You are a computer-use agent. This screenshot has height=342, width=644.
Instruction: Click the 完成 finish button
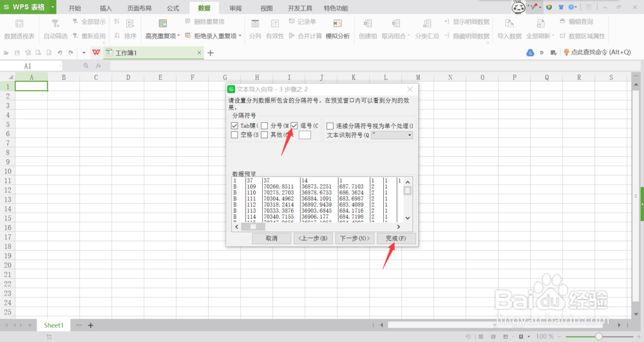point(396,238)
